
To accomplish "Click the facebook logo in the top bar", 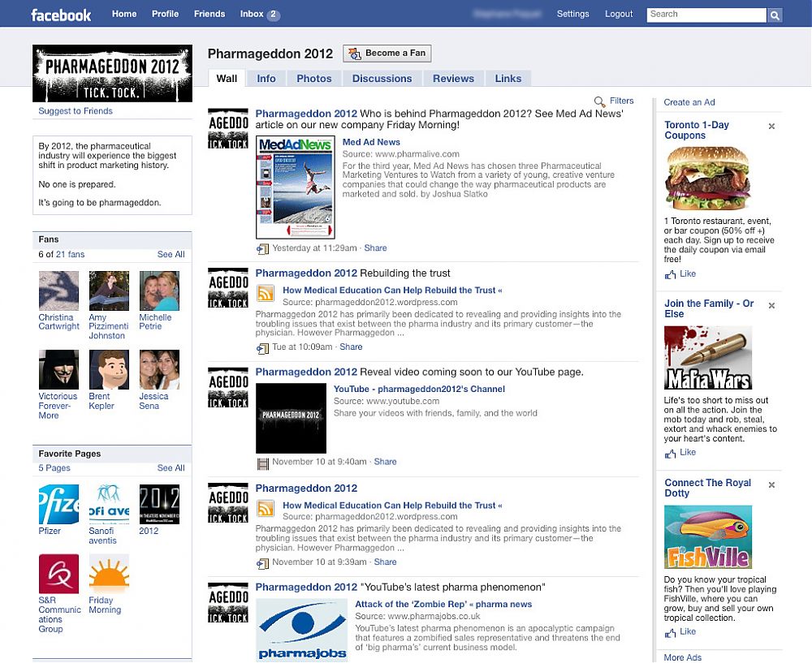I will [x=62, y=14].
